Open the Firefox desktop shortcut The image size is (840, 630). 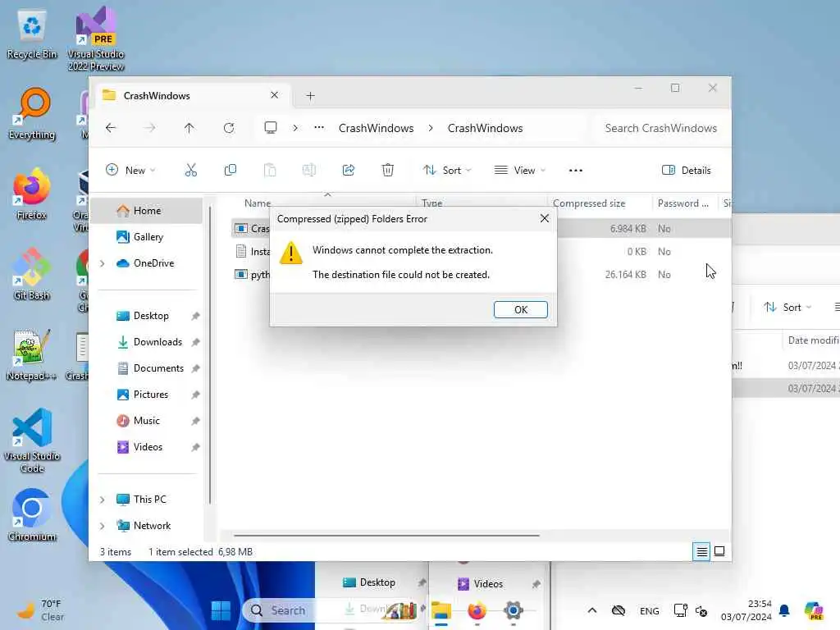(x=32, y=194)
